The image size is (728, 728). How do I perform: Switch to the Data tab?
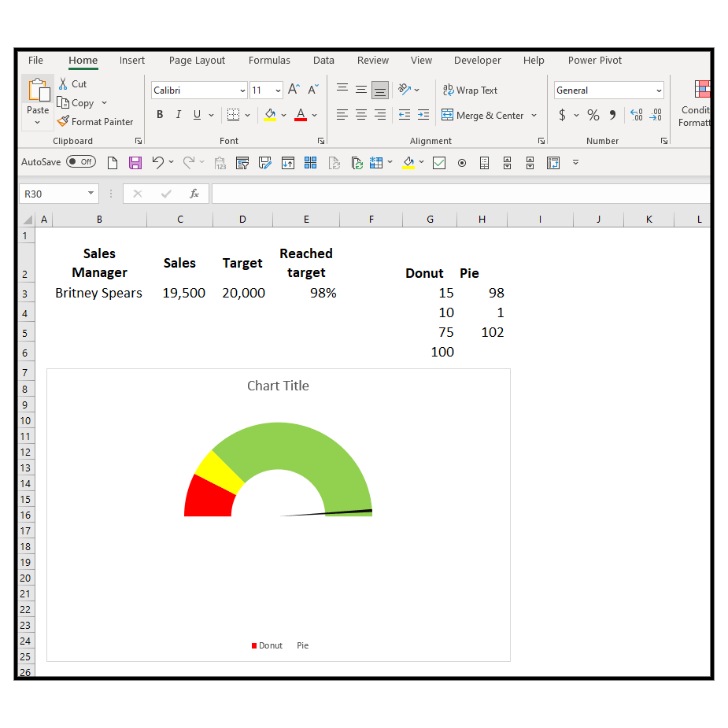pos(323,61)
